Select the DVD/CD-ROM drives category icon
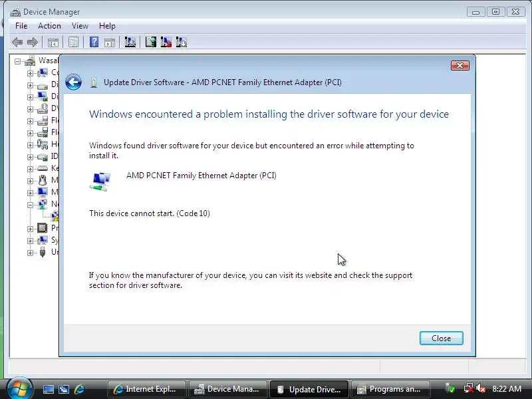The image size is (532, 399). pyautogui.click(x=43, y=108)
